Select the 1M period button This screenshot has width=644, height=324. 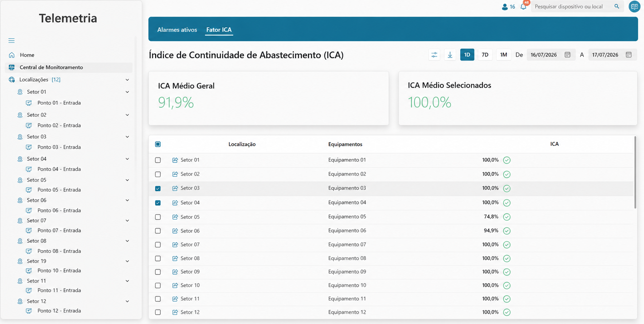click(x=503, y=55)
